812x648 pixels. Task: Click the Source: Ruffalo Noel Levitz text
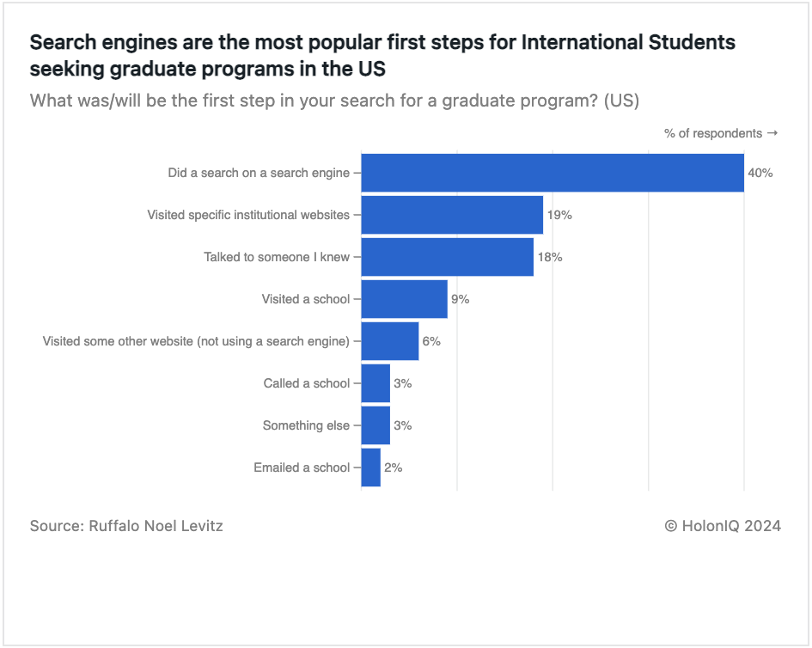tap(126, 526)
